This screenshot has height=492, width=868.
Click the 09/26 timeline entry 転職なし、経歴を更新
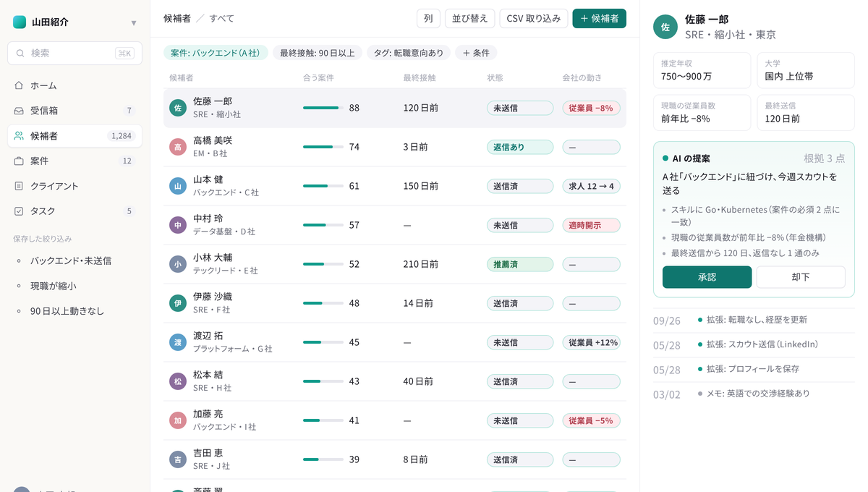(753, 320)
